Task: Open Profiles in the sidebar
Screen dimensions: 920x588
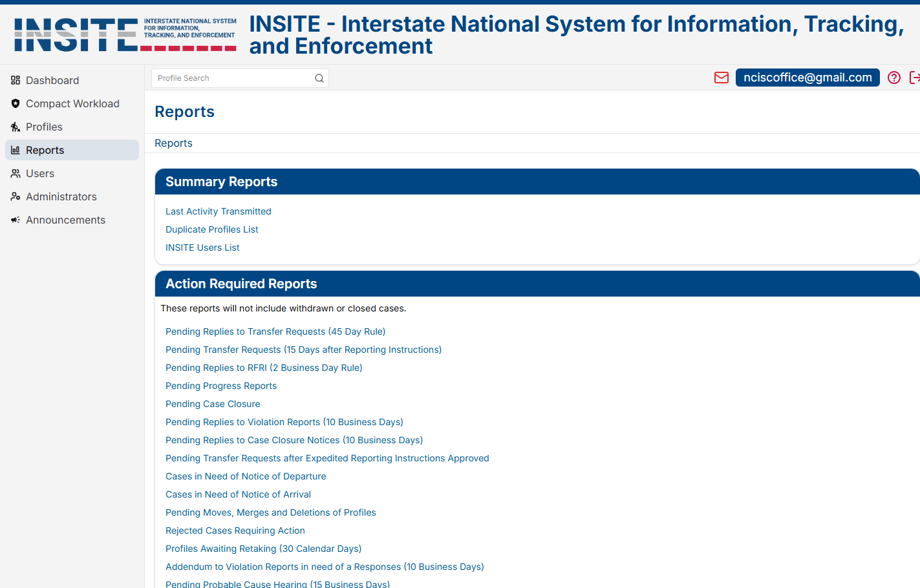Action: click(72, 127)
